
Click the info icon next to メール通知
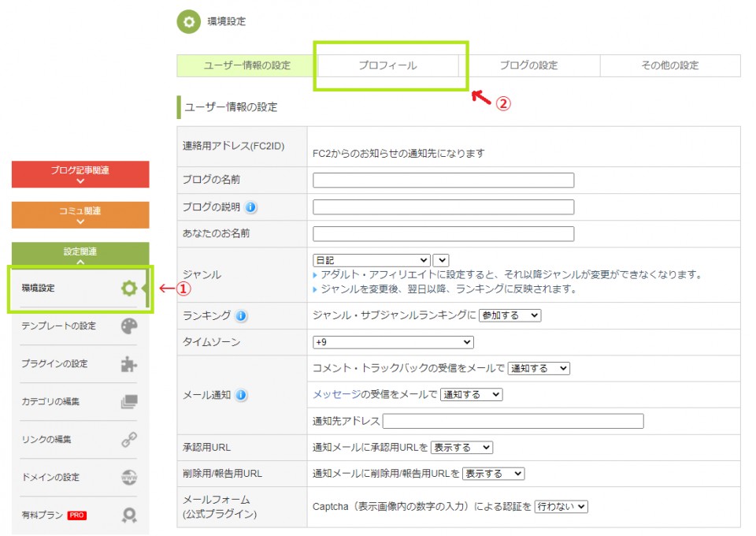[x=241, y=395]
